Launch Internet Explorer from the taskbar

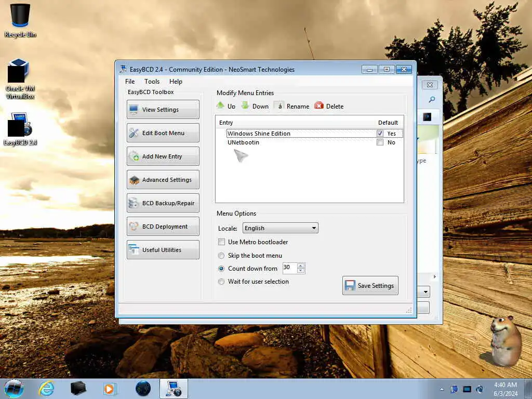click(46, 389)
